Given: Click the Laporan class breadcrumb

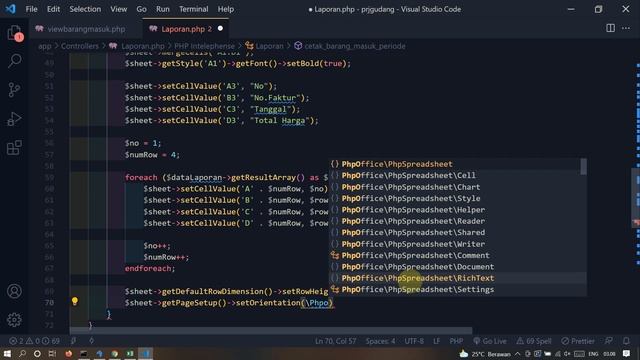Looking at the screenshot, I should point(269,46).
